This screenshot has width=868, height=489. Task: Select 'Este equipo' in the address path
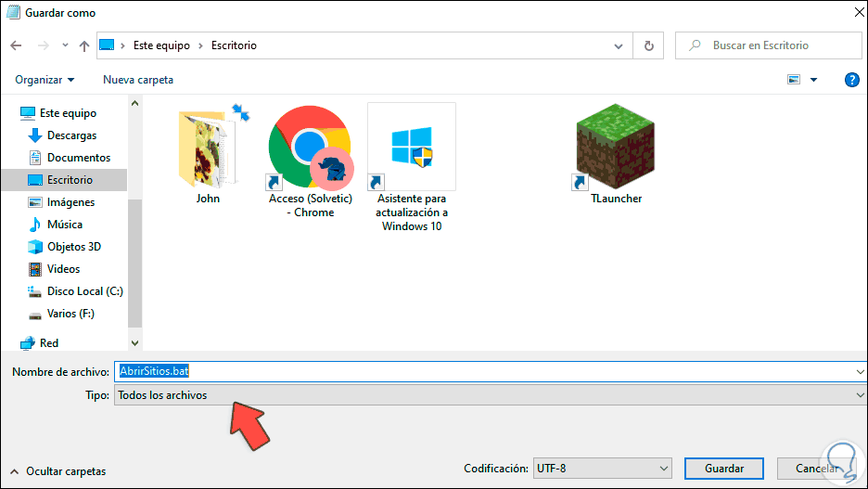pyautogui.click(x=161, y=45)
